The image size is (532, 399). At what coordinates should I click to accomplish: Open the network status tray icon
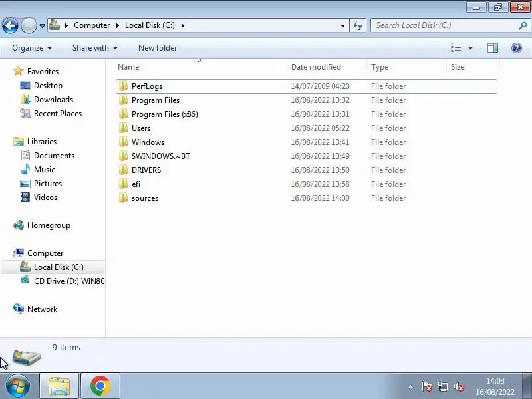pos(443,386)
